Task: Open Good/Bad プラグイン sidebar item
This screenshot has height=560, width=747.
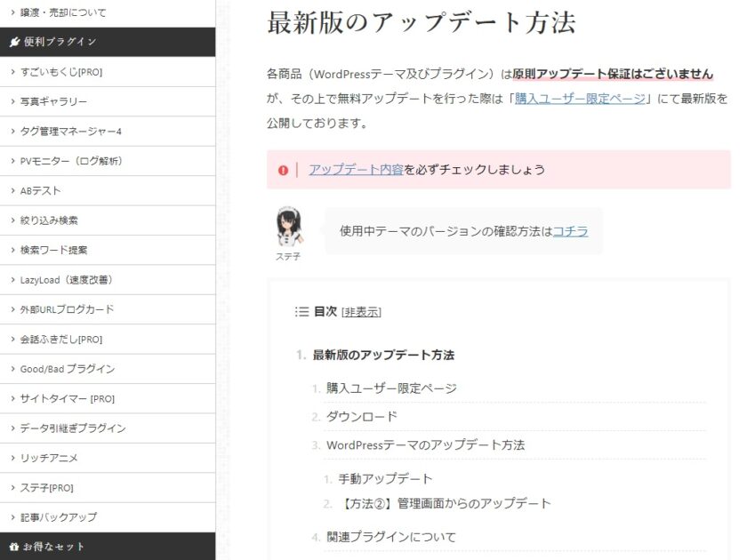Action: tap(108, 369)
